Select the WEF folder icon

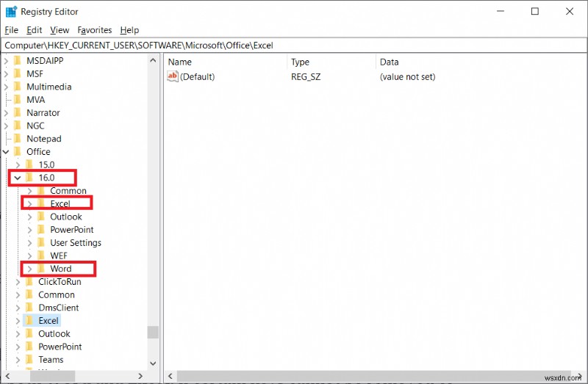[41, 256]
